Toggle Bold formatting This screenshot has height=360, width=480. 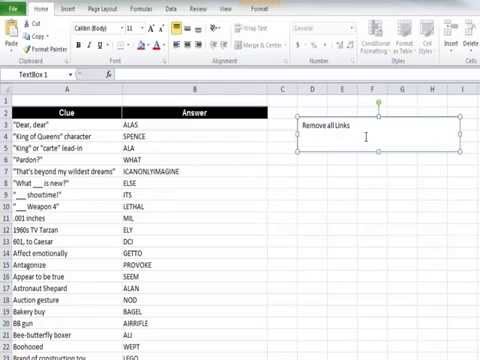point(78,45)
